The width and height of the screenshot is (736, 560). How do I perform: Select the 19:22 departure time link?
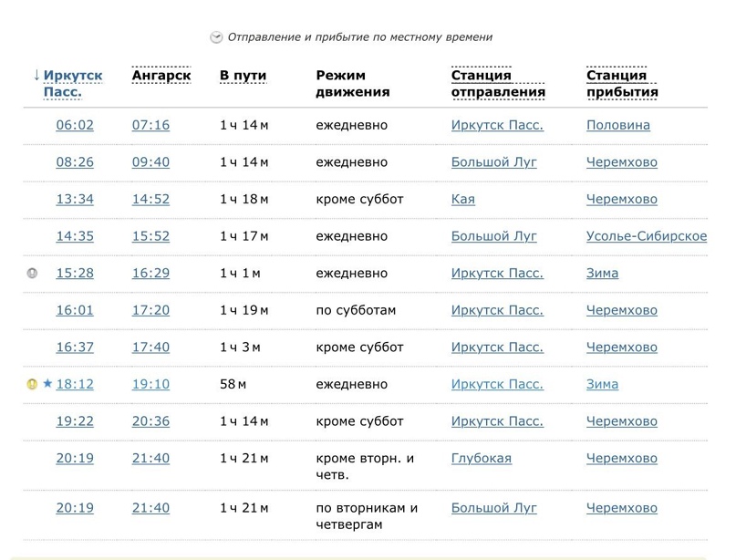click(x=75, y=421)
